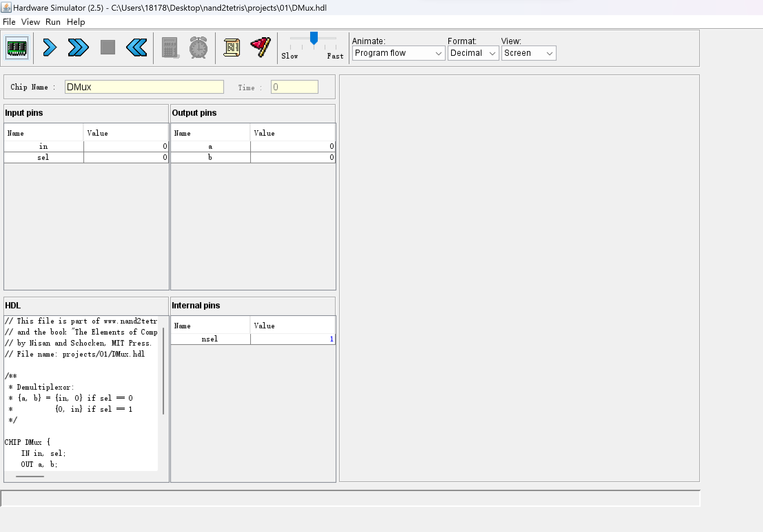Open the Run menu
The image size is (763, 532).
[x=53, y=22]
